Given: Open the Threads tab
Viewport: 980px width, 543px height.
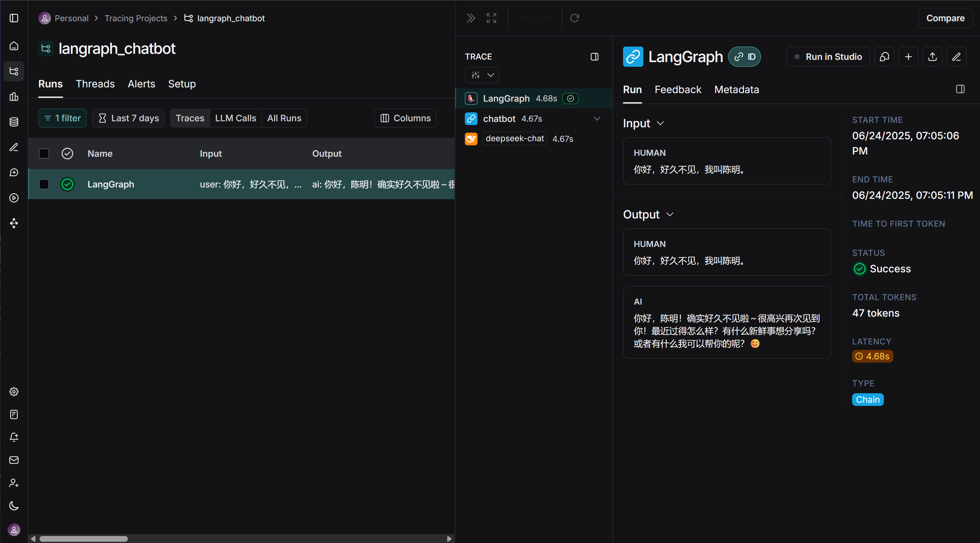Looking at the screenshot, I should point(95,84).
